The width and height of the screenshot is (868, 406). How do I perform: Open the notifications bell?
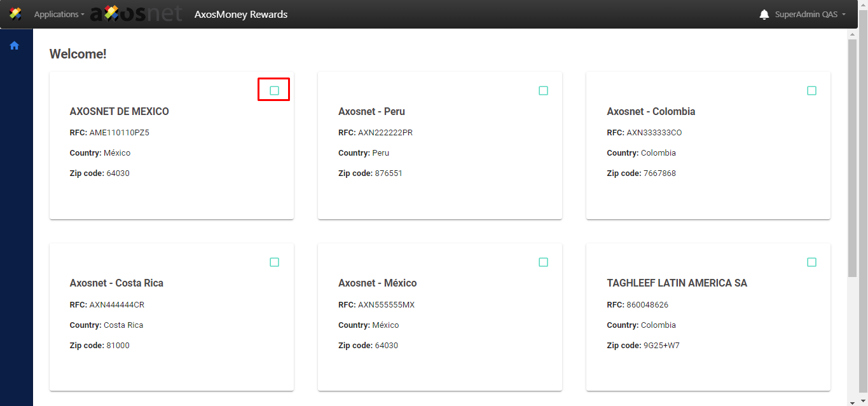tap(764, 15)
